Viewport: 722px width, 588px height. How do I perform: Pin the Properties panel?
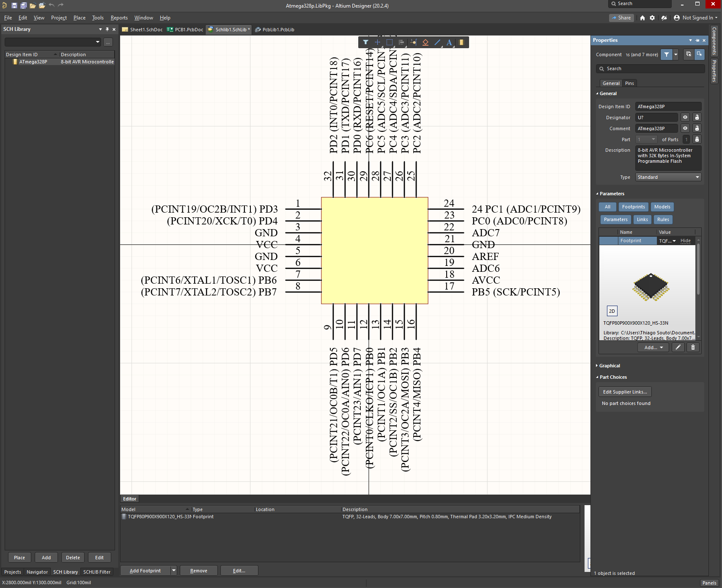click(697, 41)
